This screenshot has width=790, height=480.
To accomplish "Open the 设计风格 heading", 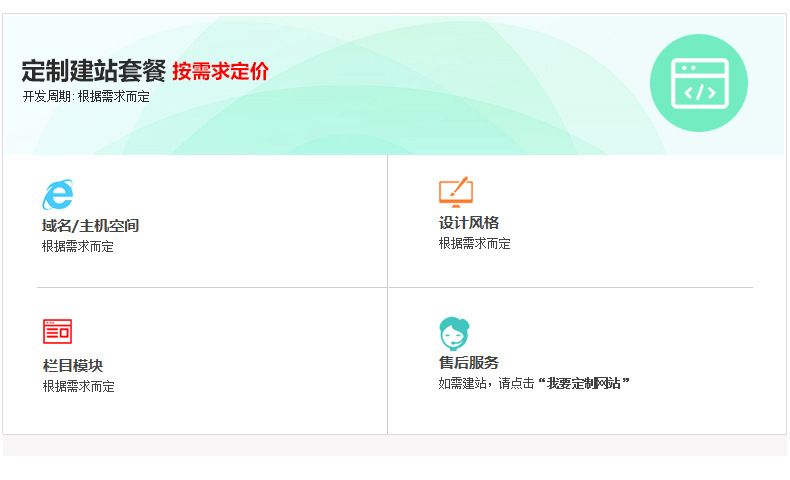I will click(468, 223).
